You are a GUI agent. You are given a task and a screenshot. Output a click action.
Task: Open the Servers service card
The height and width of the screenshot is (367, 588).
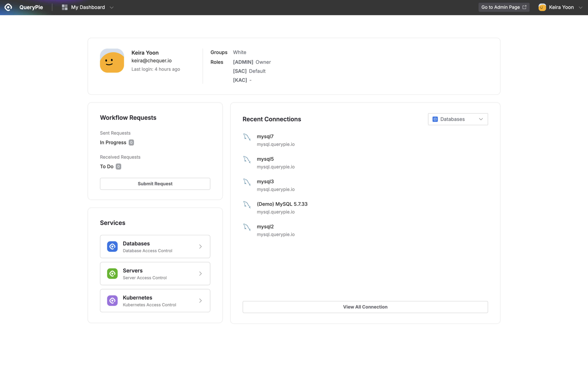[155, 274]
